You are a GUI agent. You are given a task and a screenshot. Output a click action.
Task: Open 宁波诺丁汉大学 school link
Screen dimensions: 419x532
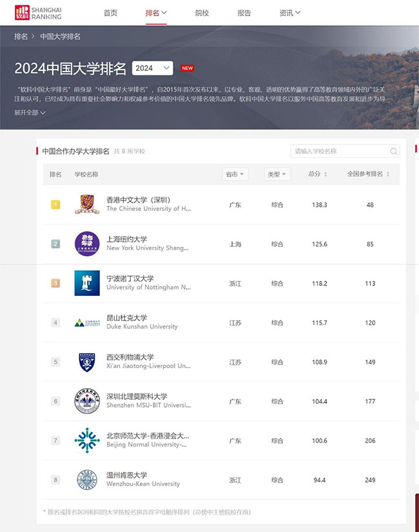pyautogui.click(x=130, y=279)
